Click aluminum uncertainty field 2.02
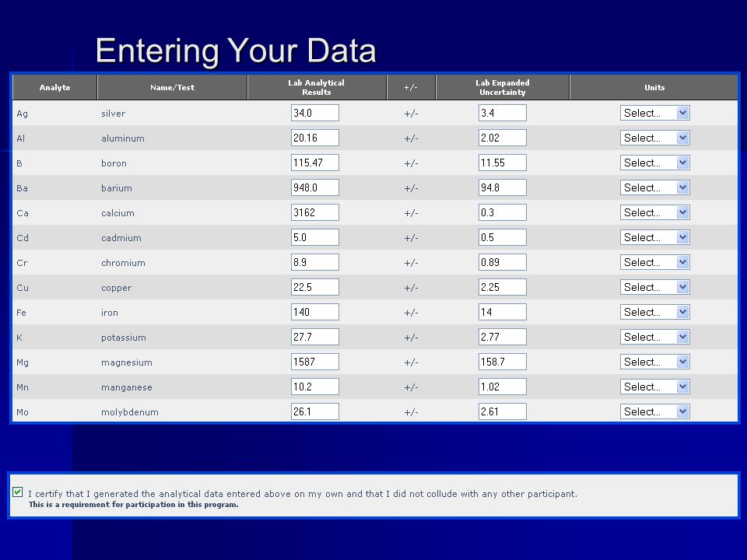Viewport: 747px width, 560px height. point(503,138)
